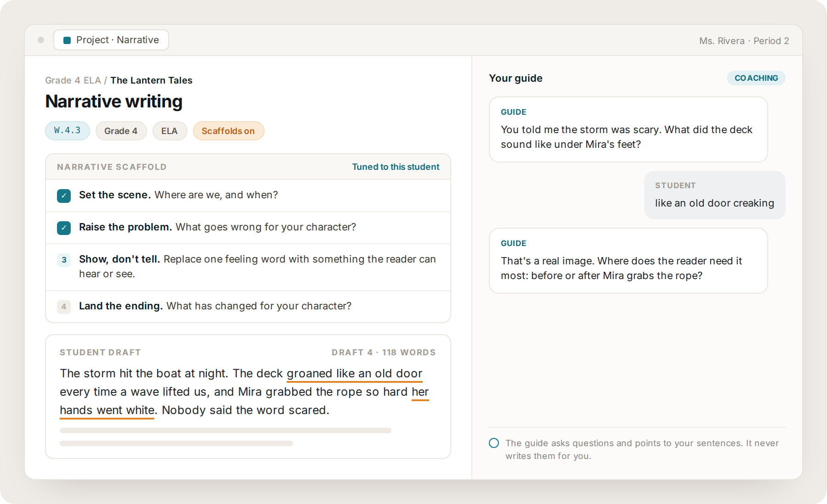The width and height of the screenshot is (827, 504).
Task: Click the note that guide never writes sentences
Action: pos(642,449)
